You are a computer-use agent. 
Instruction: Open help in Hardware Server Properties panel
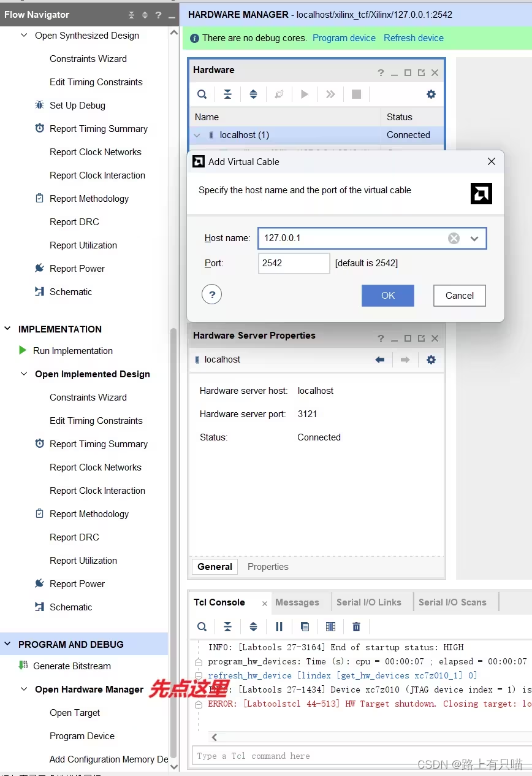(381, 338)
